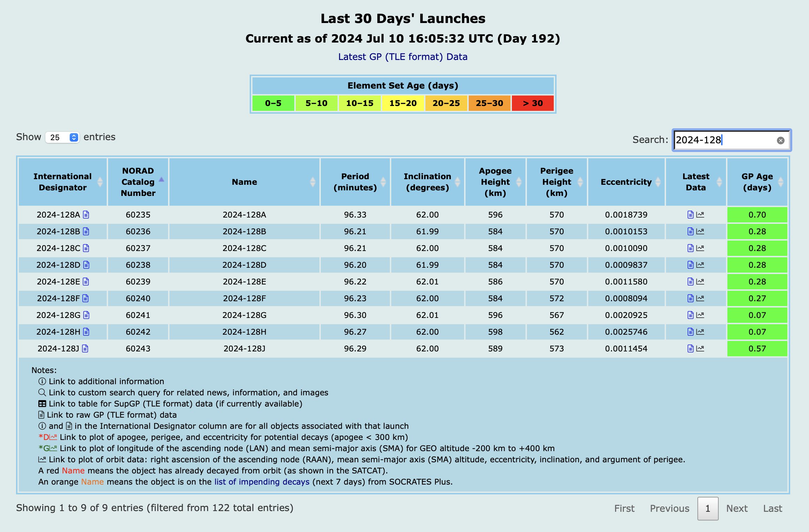Open the Show entries count dropdown
The height and width of the screenshot is (532, 809).
click(x=62, y=137)
